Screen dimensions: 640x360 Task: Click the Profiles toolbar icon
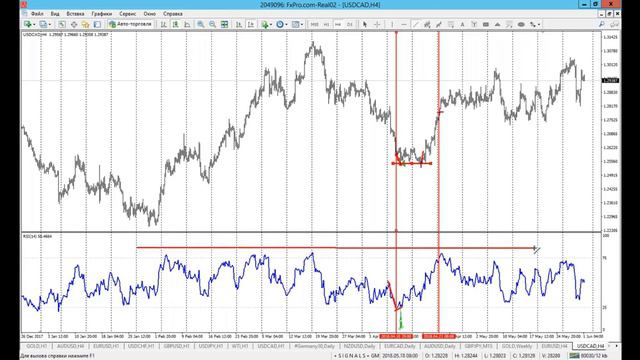point(43,24)
